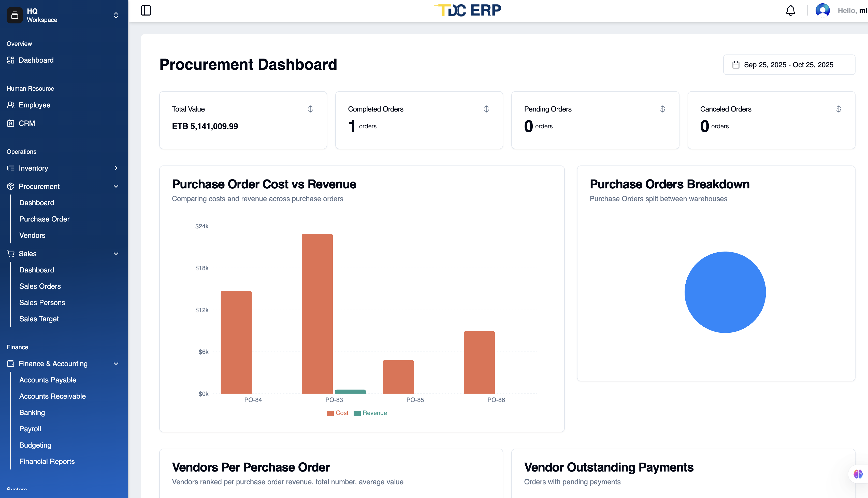Click the blue pie chart slice
Screen dimensions: 868x498
[x=725, y=292]
